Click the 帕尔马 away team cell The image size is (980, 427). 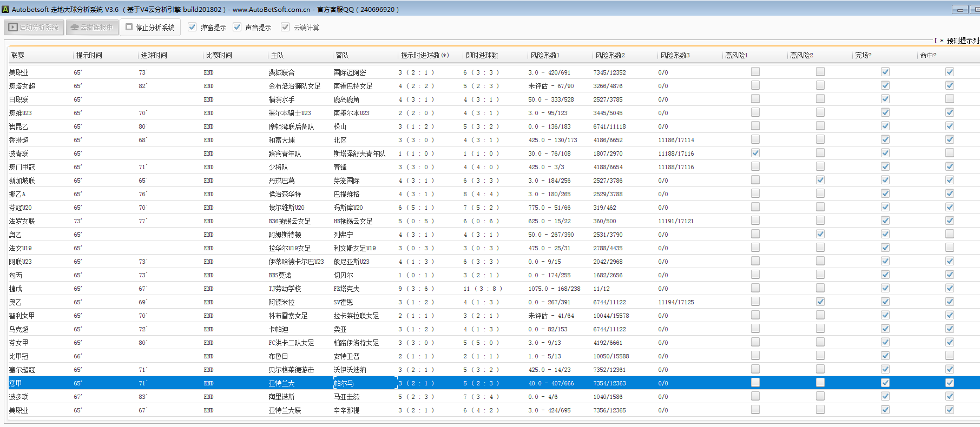pyautogui.click(x=344, y=383)
